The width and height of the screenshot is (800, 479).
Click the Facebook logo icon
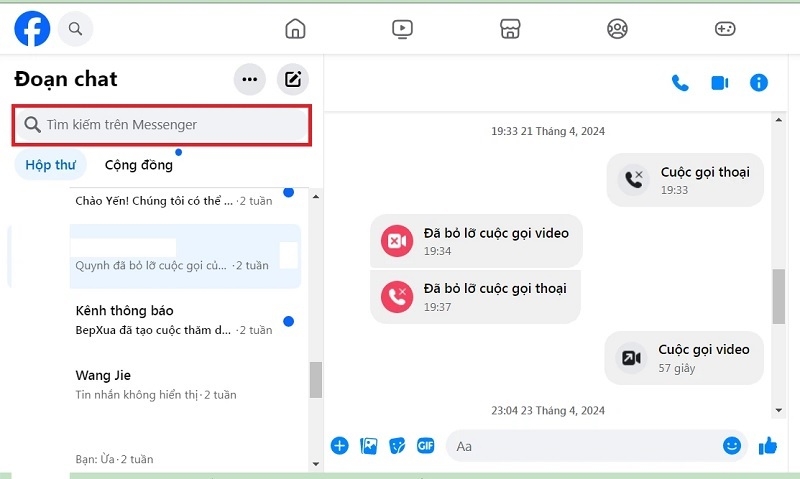pos(32,29)
